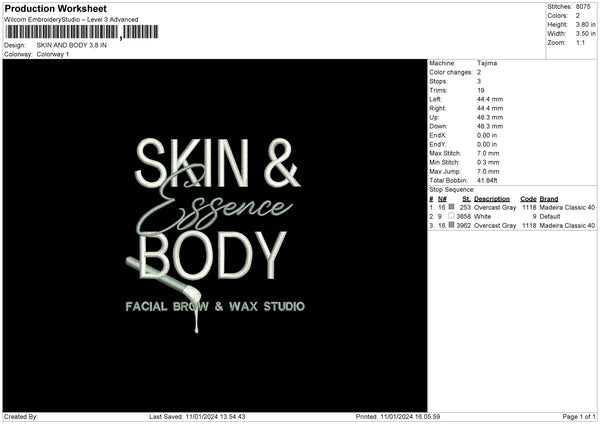
Task: Click the 'N#' column header
Action: pyautogui.click(x=442, y=199)
